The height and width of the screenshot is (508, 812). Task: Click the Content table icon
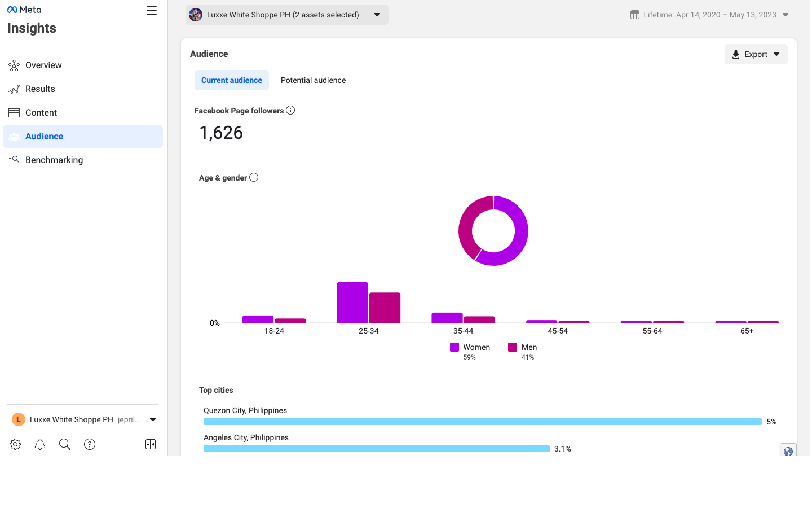(14, 113)
